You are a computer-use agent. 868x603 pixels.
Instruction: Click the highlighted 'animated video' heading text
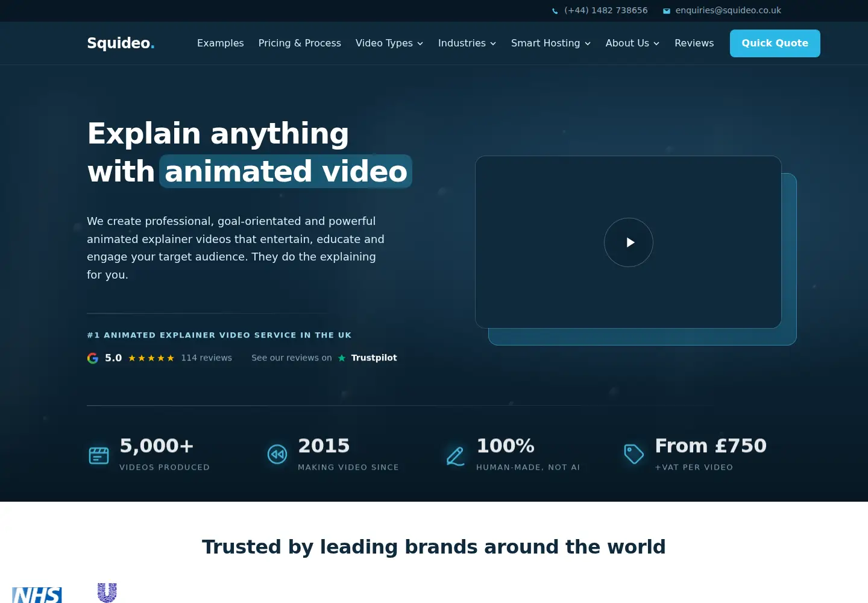tap(286, 171)
